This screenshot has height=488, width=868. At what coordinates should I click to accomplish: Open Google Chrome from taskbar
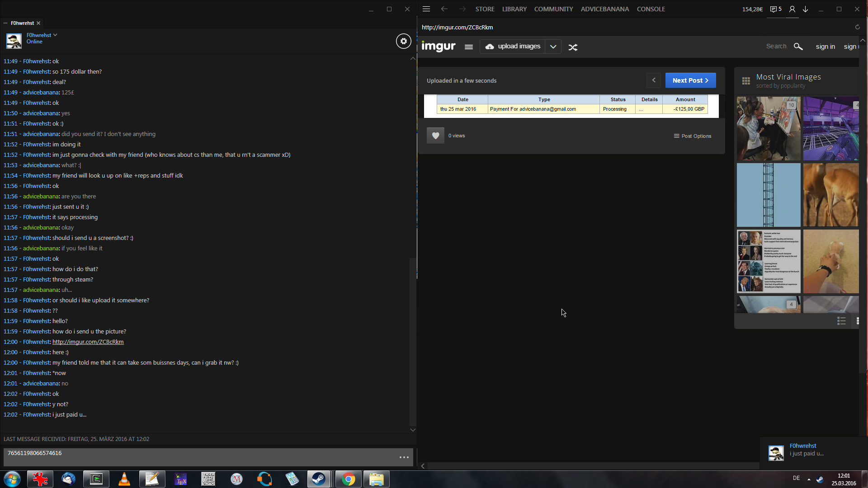pos(348,479)
